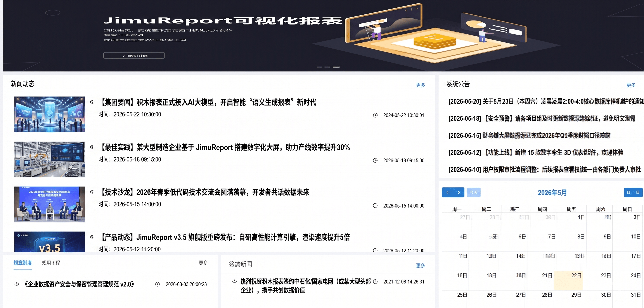Open 更多 beside 规章制度 tabs

[x=203, y=263]
